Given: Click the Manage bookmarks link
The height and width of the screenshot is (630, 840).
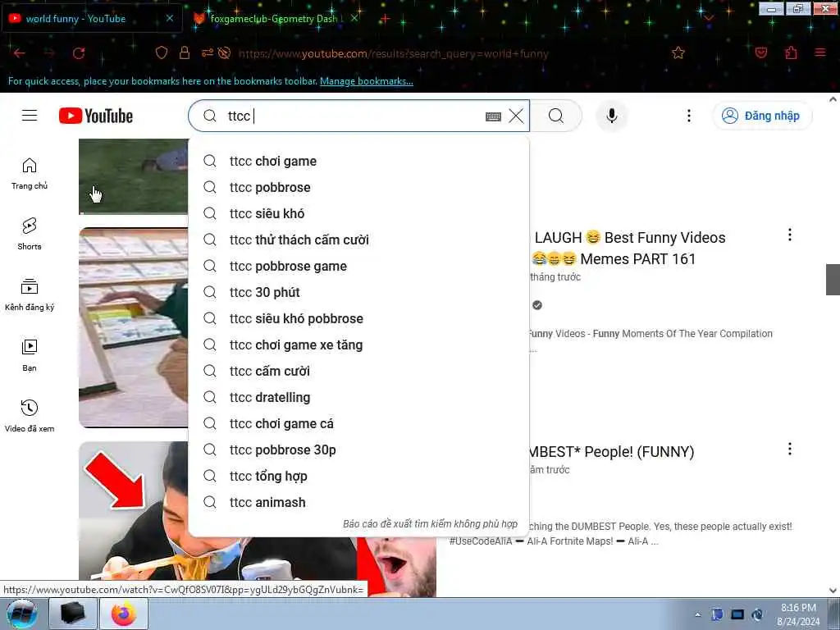Looking at the screenshot, I should pos(367,81).
